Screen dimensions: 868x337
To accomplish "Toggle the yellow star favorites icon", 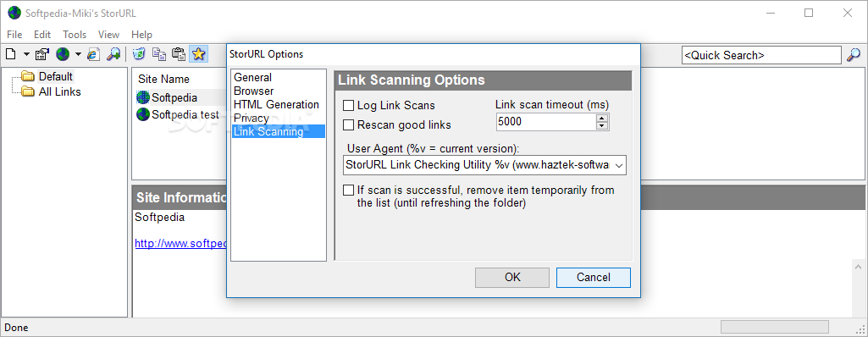I will click(198, 53).
